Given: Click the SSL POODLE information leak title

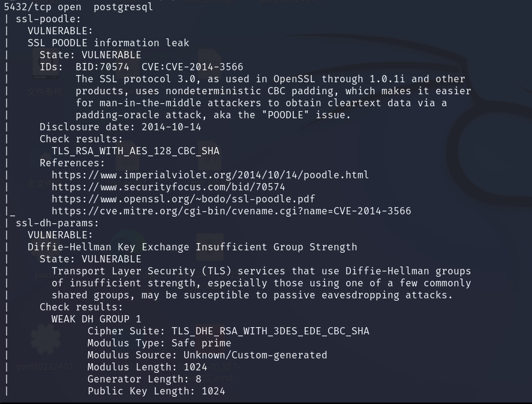Looking at the screenshot, I should [108, 43].
